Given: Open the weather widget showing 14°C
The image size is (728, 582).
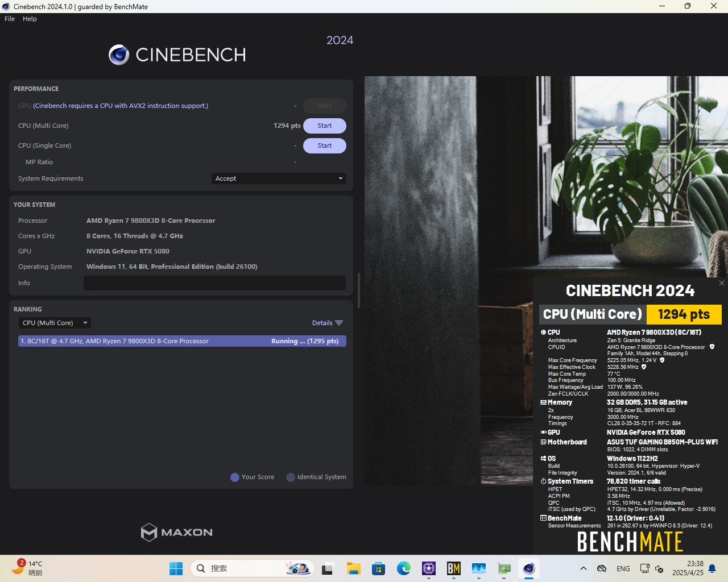Looking at the screenshot, I should pos(27,568).
